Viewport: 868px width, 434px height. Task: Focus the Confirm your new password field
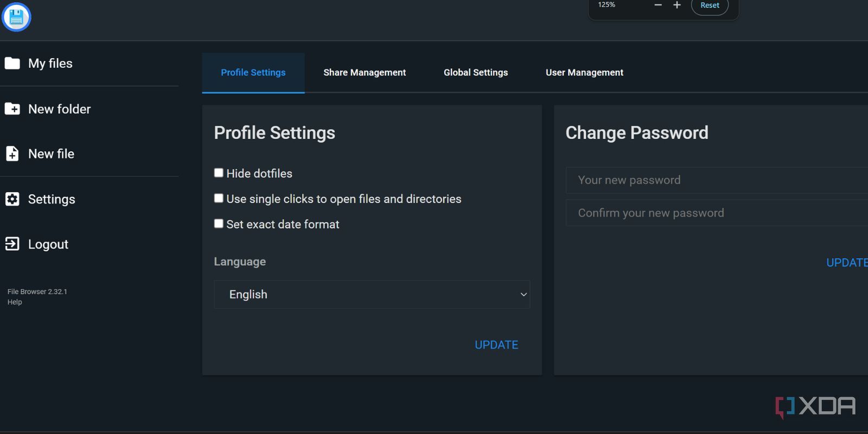pyautogui.click(x=717, y=213)
